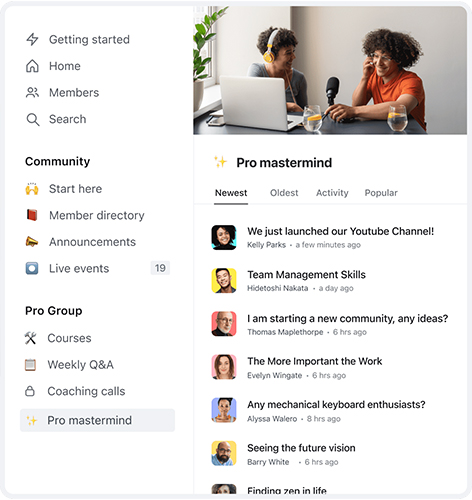The width and height of the screenshot is (472, 500).
Task: Click the 19 badge on Live events
Action: 160,268
